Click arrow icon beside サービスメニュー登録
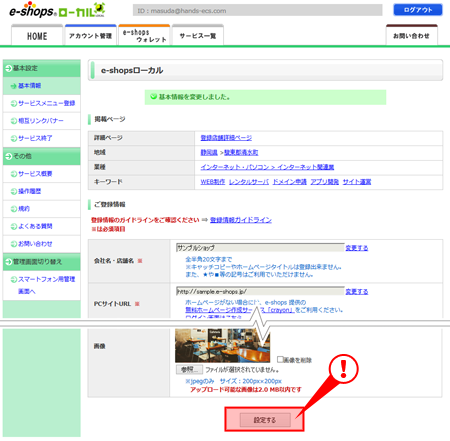Viewport: 450px width, 441px height. tap(14, 104)
